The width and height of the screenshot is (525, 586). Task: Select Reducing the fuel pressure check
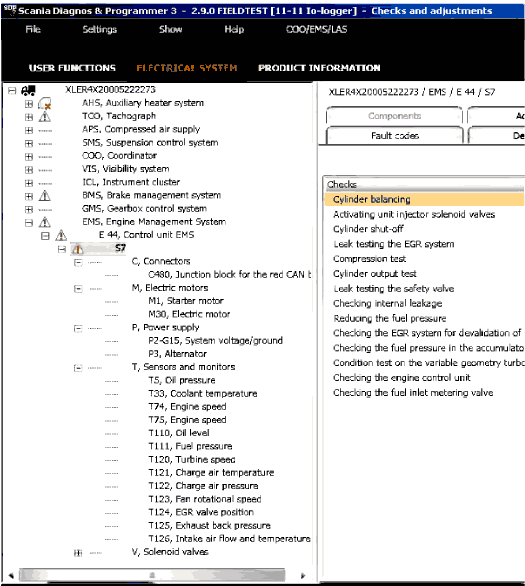(390, 318)
